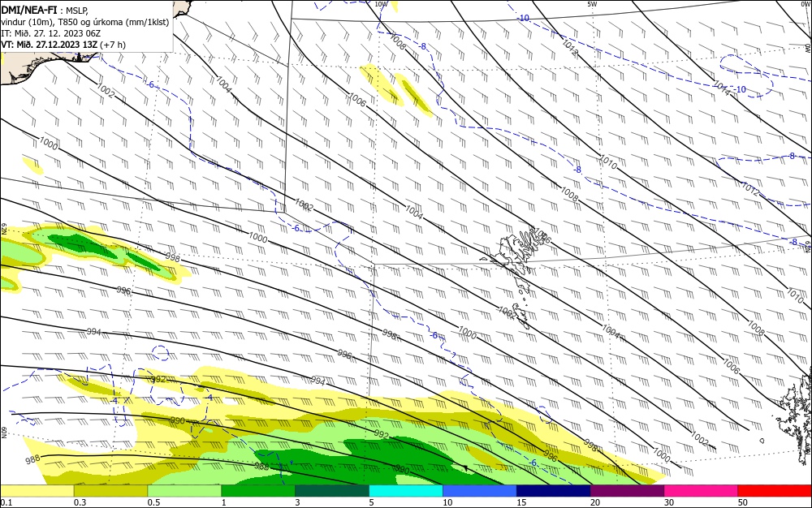This screenshot has width=812, height=508.
Task: Click the 'vindur (10m), T850 og úrkoma' line
Action: point(85,22)
